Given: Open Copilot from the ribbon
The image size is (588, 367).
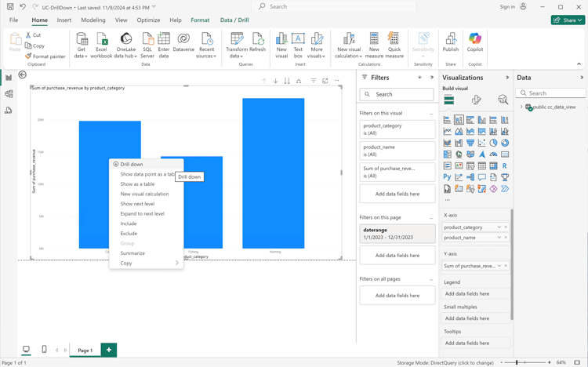Looking at the screenshot, I should click(x=475, y=42).
